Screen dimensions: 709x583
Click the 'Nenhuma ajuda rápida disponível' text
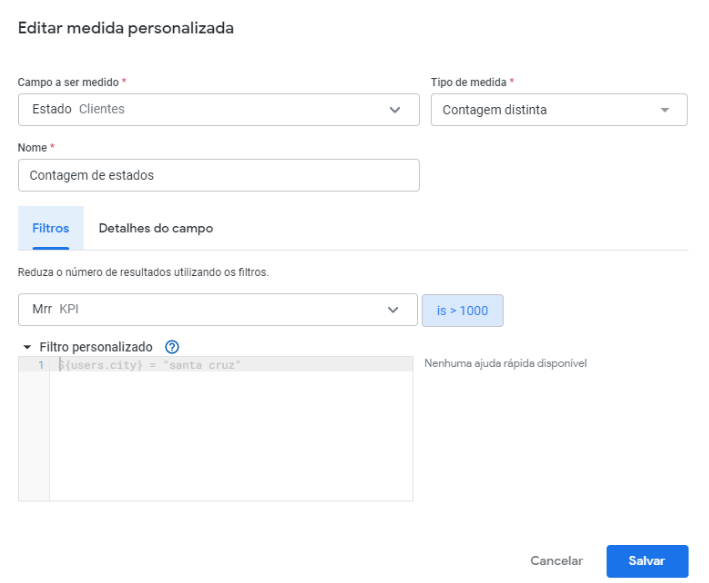point(505,363)
